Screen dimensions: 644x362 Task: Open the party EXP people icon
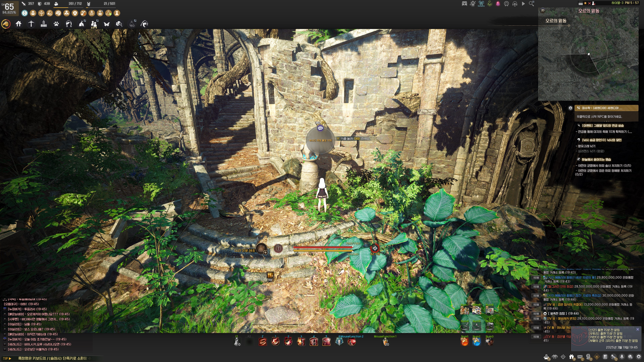(94, 24)
